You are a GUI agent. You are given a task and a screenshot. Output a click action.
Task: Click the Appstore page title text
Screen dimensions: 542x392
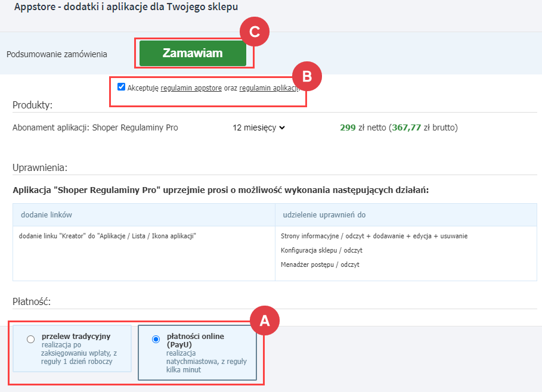tap(126, 7)
